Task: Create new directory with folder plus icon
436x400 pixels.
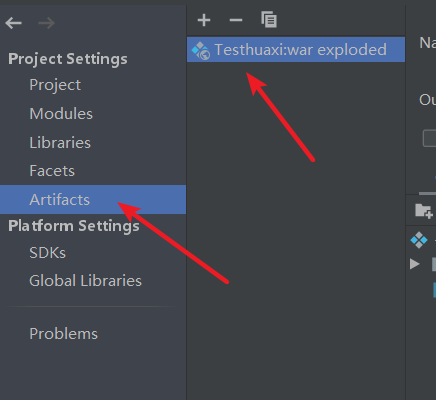Action: click(x=424, y=211)
